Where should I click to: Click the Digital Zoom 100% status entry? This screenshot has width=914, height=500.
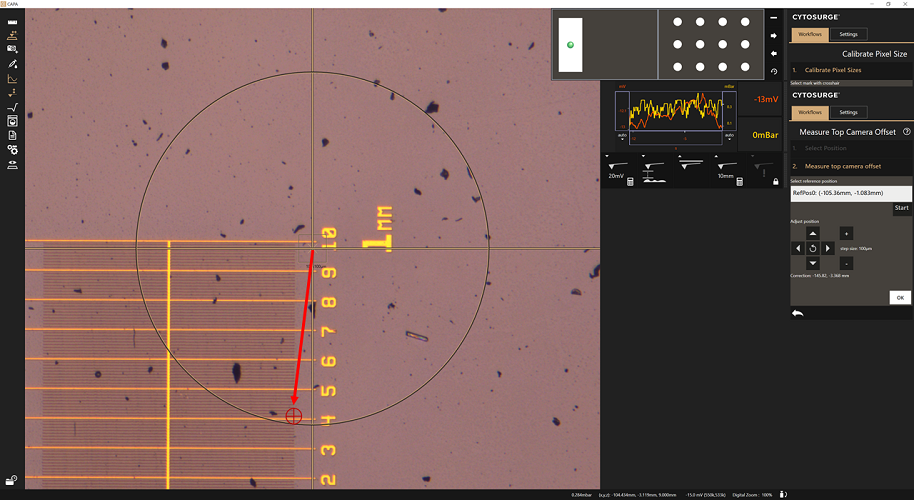pos(752,495)
